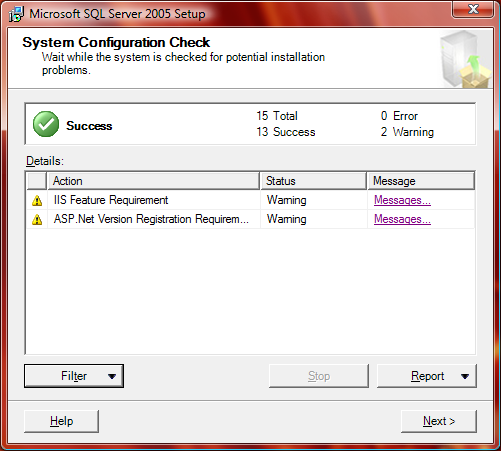This screenshot has height=451, width=501.
Task: Click the '0 Error' summary text
Action: (399, 116)
